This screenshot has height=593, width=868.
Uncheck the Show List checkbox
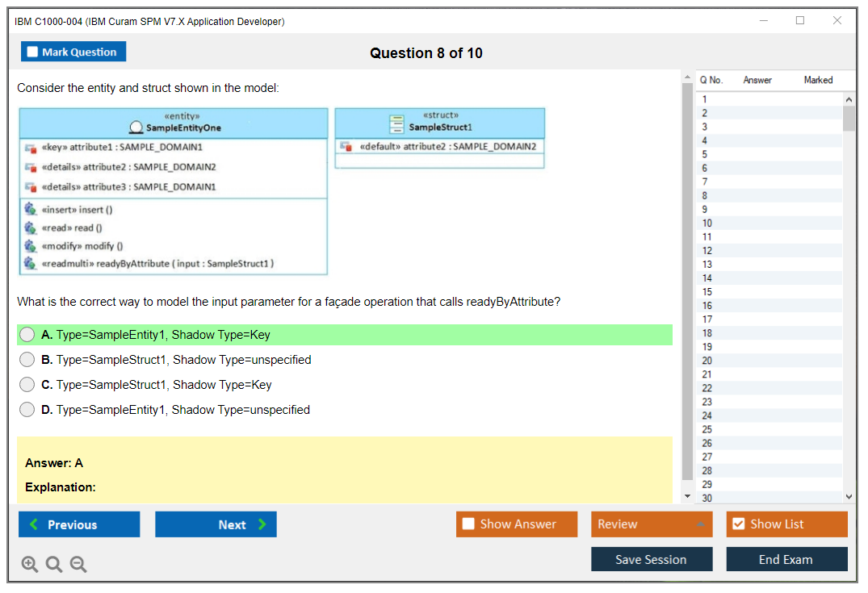[x=738, y=524]
